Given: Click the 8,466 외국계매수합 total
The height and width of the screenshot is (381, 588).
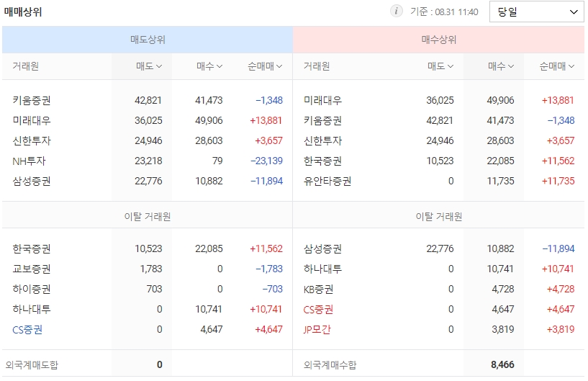Looking at the screenshot, I should pyautogui.click(x=502, y=365).
